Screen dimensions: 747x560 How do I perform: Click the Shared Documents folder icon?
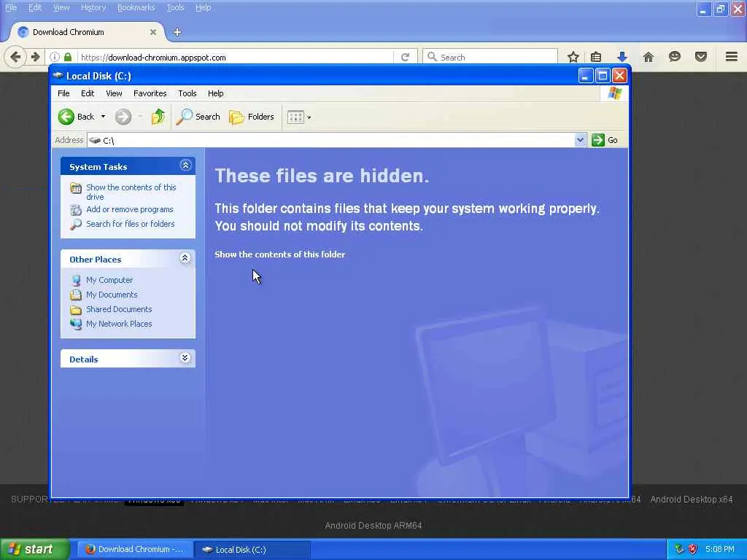(x=76, y=309)
